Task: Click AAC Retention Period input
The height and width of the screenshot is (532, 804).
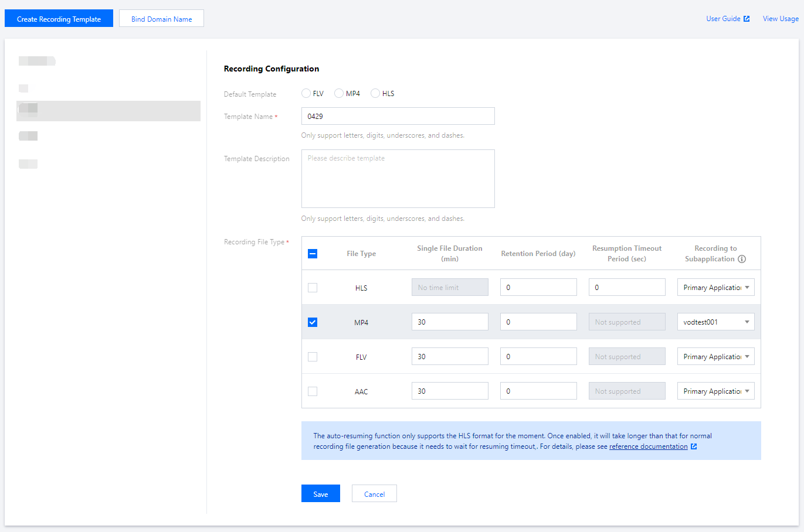Action: tap(538, 391)
